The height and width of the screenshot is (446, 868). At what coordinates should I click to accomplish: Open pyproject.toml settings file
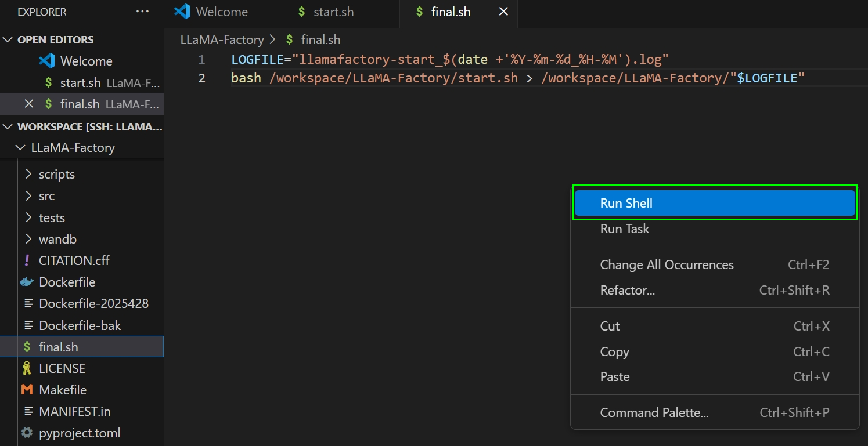click(80, 433)
